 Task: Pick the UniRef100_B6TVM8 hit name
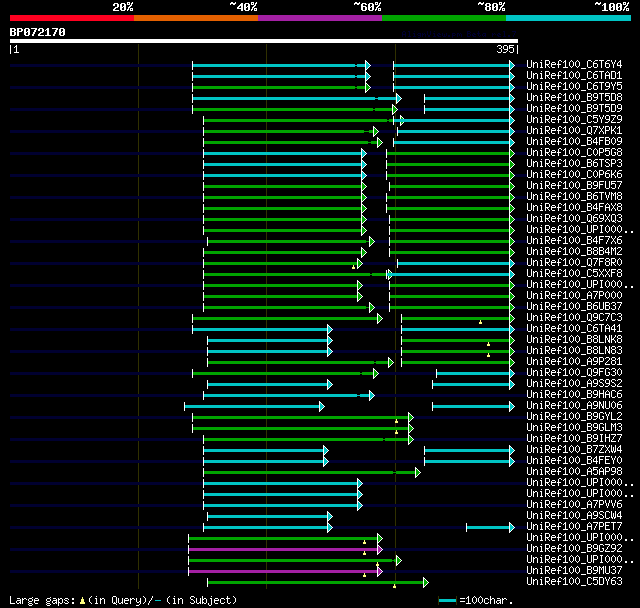tap(574, 197)
